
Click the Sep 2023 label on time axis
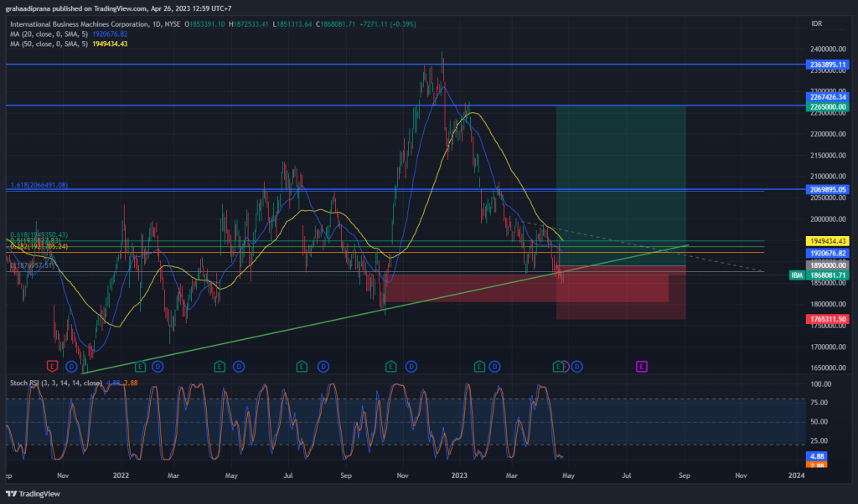(x=684, y=476)
